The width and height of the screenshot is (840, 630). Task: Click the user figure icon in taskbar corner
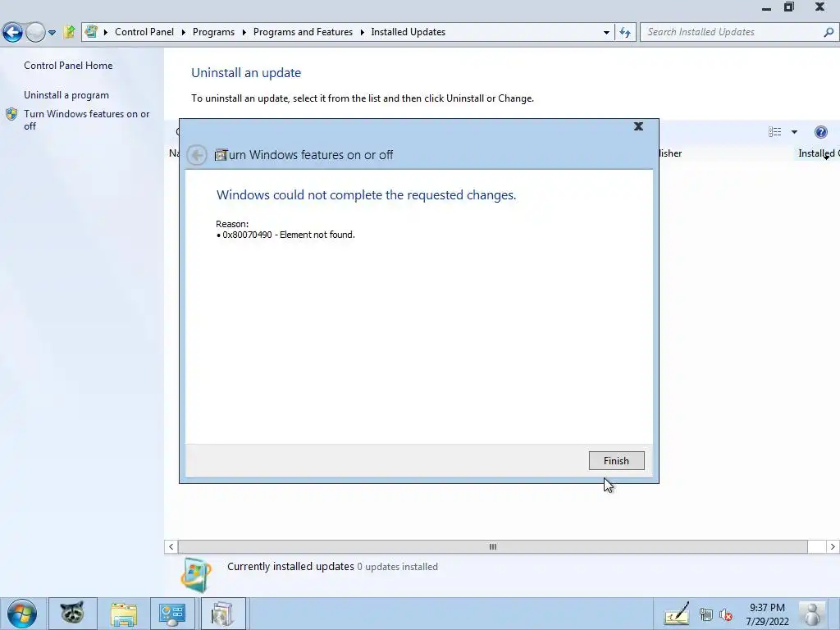[x=812, y=614]
